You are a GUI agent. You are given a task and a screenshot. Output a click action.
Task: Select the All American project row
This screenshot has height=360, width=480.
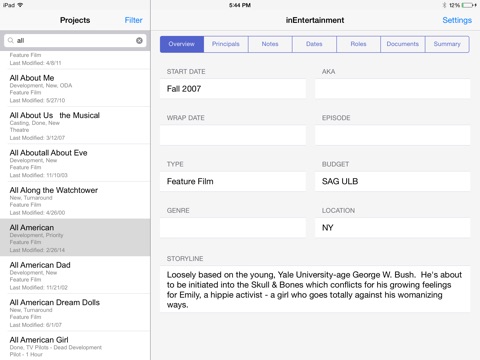point(75,238)
